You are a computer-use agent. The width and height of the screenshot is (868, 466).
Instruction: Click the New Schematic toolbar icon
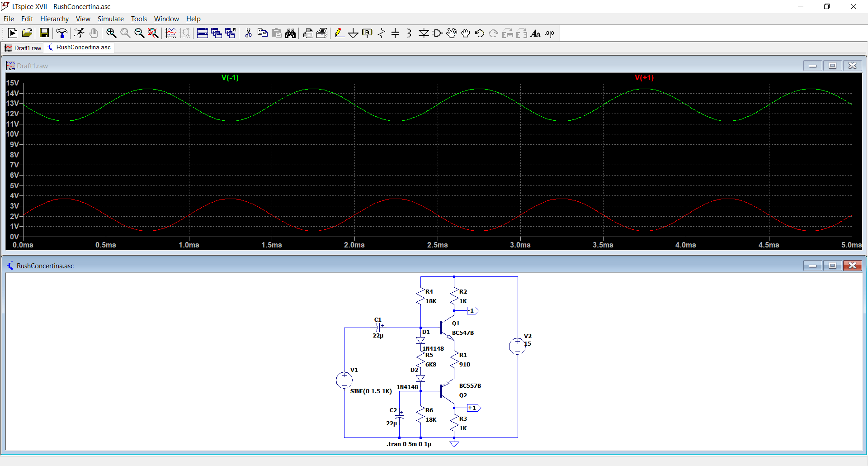pyautogui.click(x=13, y=33)
